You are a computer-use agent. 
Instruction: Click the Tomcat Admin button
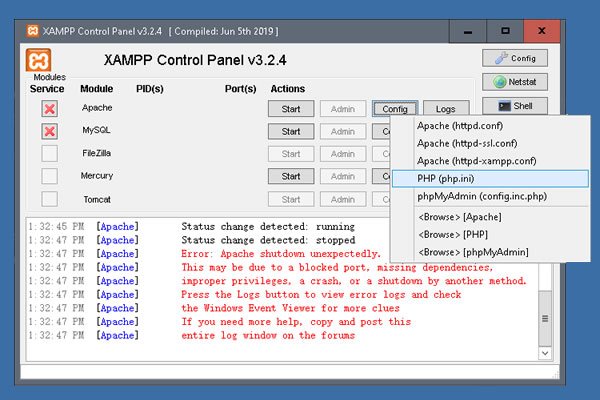[x=343, y=199]
